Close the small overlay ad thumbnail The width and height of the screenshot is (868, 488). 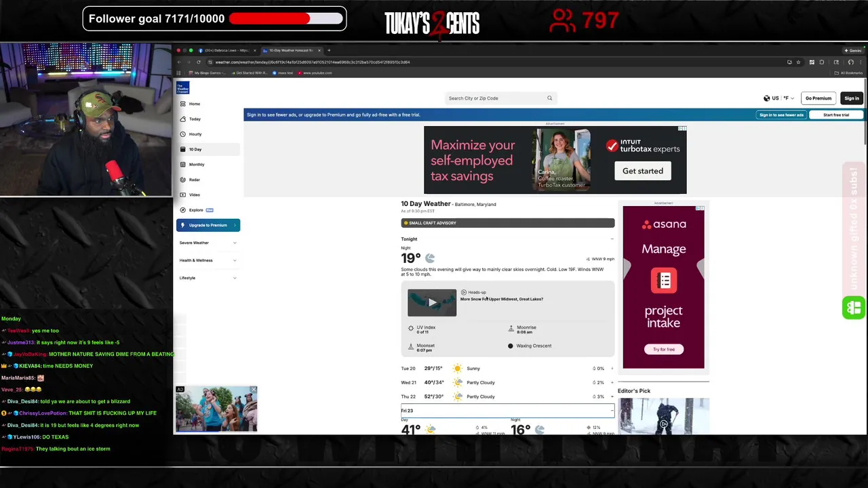point(253,390)
